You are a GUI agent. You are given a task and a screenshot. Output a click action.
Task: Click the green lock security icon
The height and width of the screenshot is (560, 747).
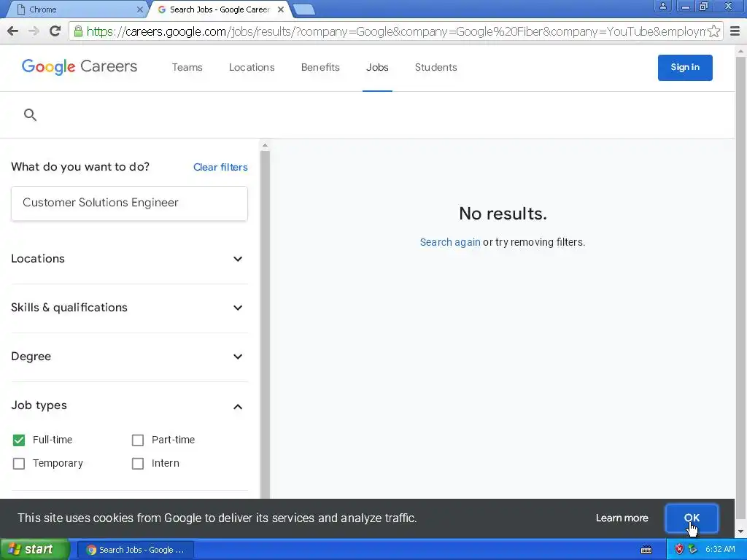pyautogui.click(x=78, y=31)
